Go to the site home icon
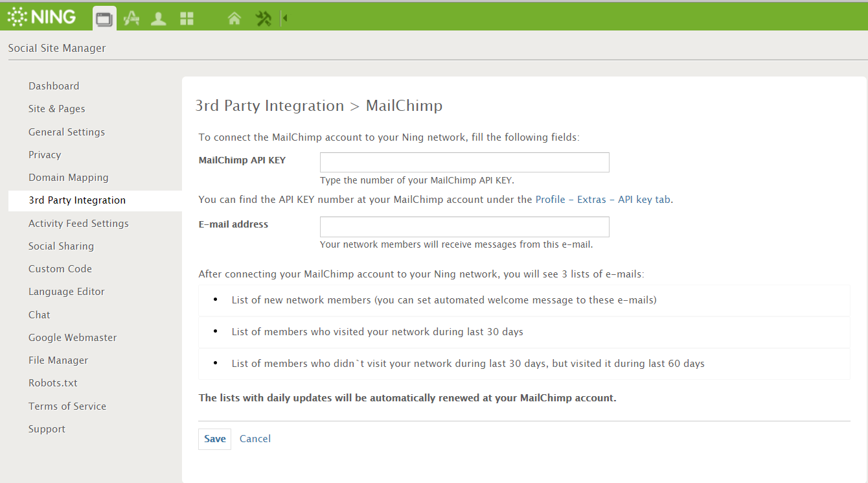 point(234,19)
